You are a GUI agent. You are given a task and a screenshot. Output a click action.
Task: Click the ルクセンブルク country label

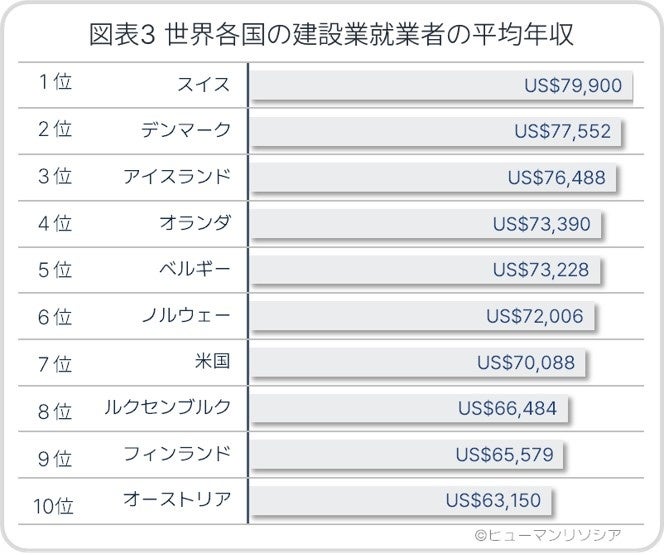click(x=168, y=407)
